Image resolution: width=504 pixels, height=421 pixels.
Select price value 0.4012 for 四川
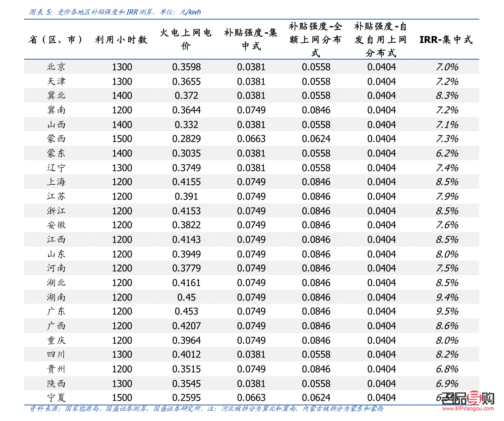pos(187,354)
